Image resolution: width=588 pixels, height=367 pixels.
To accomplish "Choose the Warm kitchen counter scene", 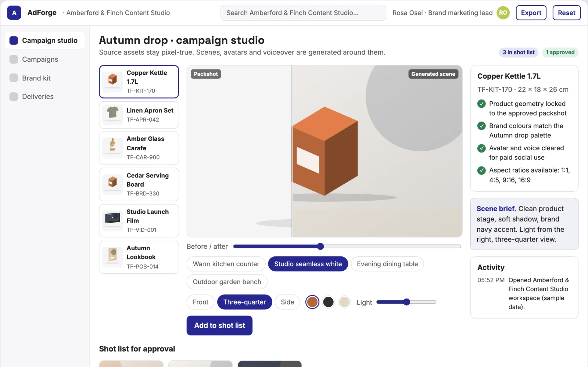I will (226, 264).
